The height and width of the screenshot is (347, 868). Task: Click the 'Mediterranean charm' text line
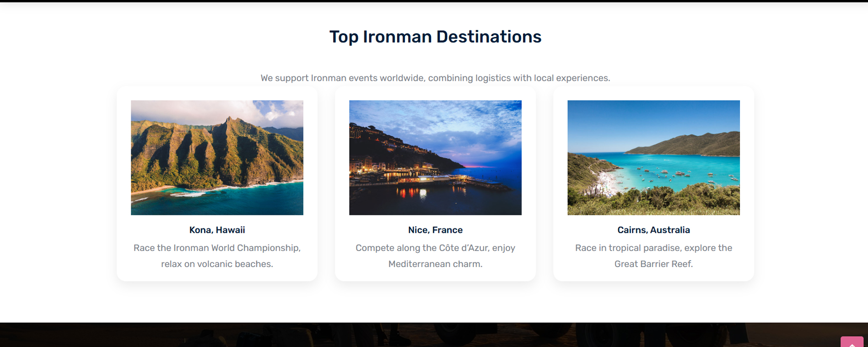(435, 264)
